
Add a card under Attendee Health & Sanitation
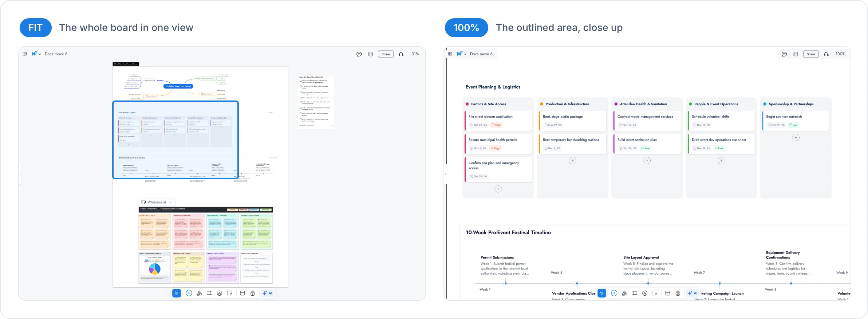(647, 161)
